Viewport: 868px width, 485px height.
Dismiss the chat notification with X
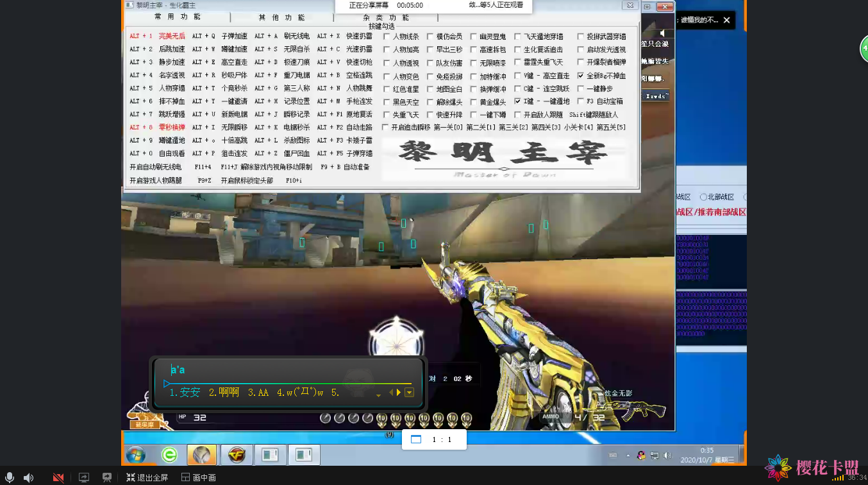pyautogui.click(x=726, y=21)
